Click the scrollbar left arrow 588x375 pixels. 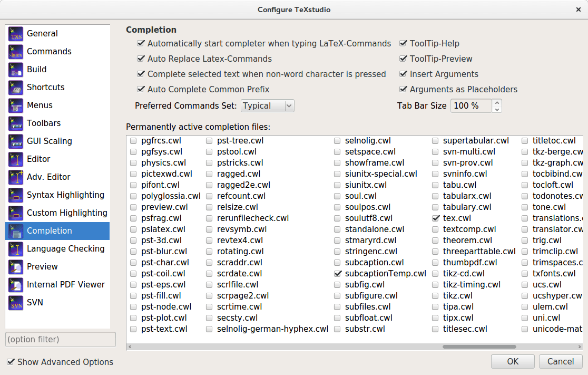pos(130,347)
